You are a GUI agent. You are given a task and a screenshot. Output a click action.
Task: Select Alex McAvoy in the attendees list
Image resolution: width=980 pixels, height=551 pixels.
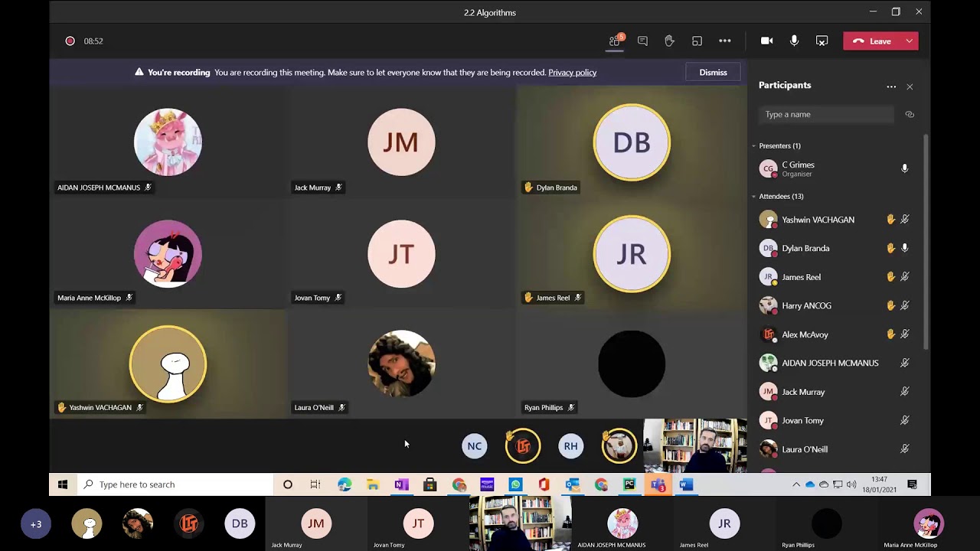tap(835, 334)
